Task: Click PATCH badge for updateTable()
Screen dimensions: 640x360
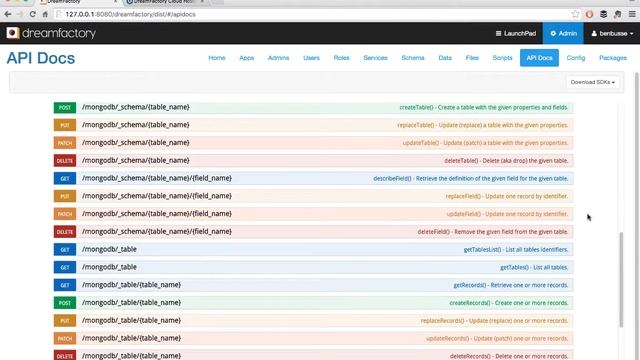Action: click(64, 143)
